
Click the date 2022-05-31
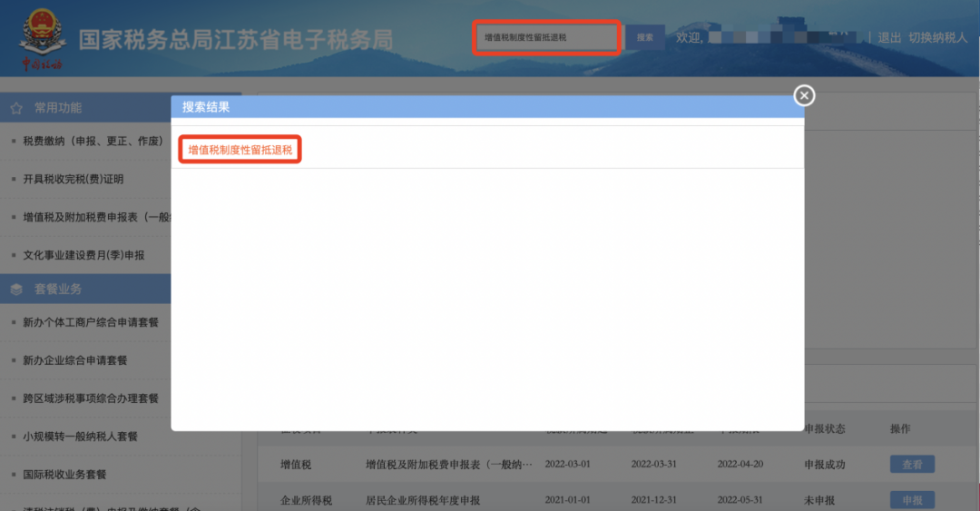point(740,500)
